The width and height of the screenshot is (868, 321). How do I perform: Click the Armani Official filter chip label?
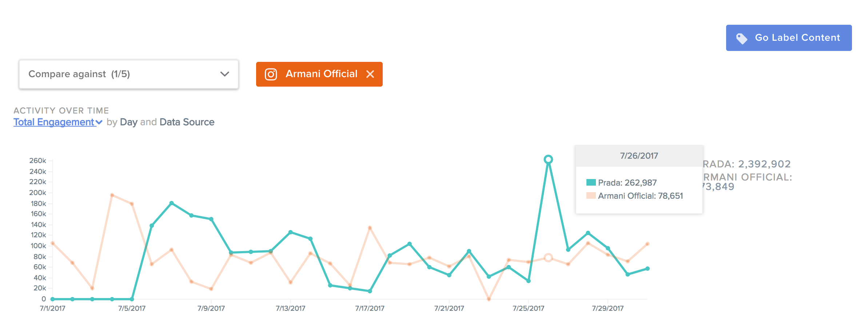(321, 74)
